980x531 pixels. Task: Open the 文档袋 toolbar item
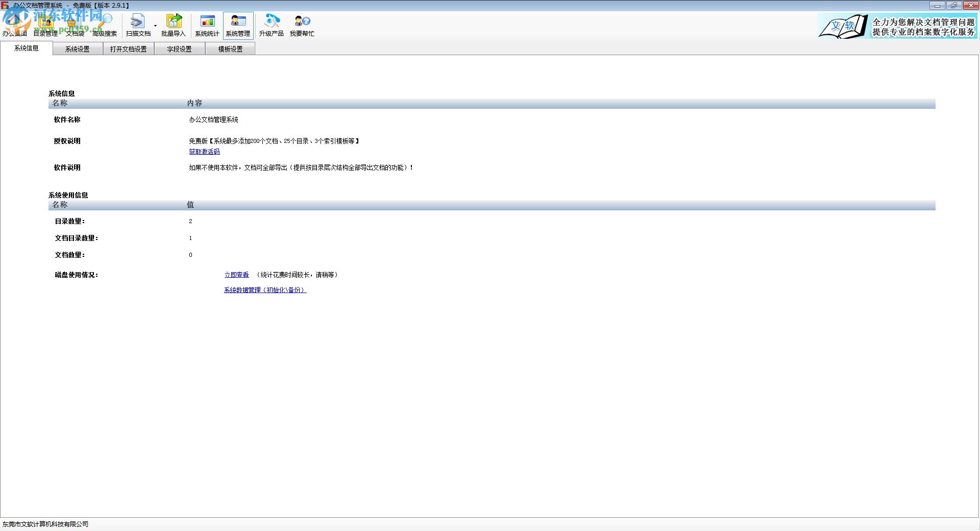[x=75, y=26]
